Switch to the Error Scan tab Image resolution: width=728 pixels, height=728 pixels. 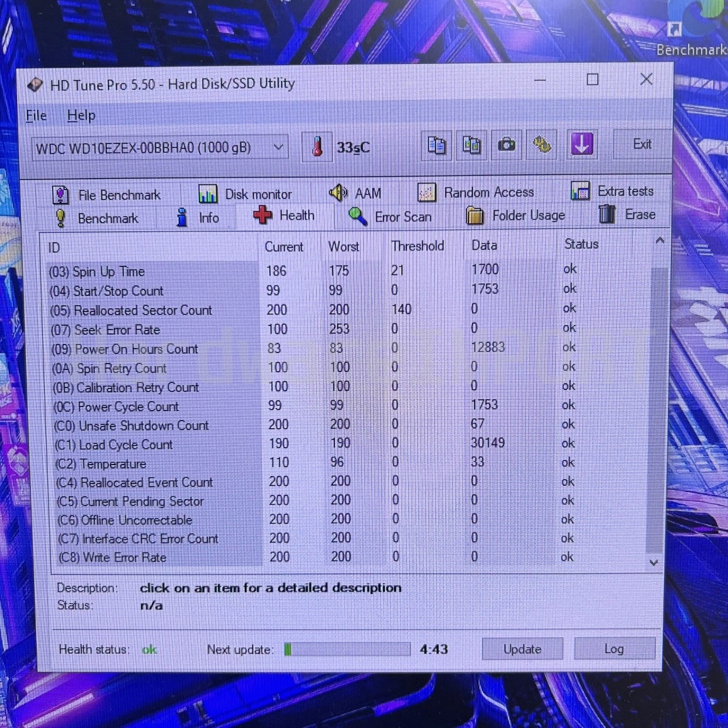pos(390,216)
